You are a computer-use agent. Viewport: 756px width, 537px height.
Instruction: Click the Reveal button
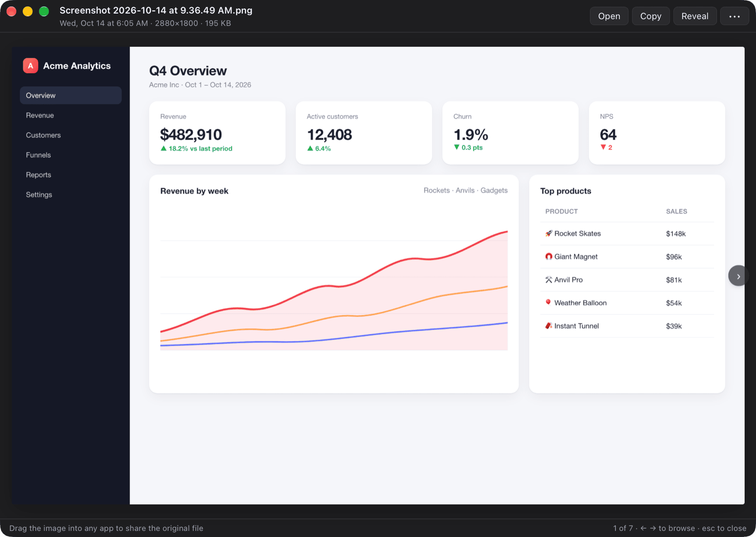(x=695, y=16)
